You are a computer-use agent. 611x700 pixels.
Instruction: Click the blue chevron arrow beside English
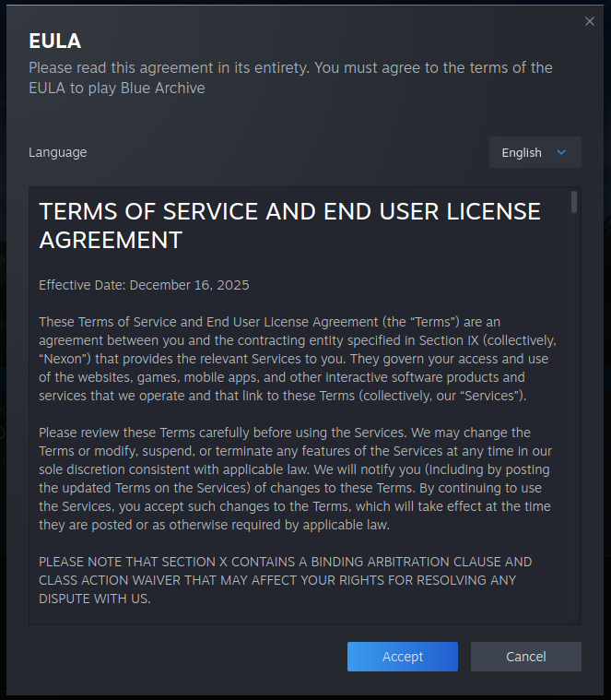point(561,152)
